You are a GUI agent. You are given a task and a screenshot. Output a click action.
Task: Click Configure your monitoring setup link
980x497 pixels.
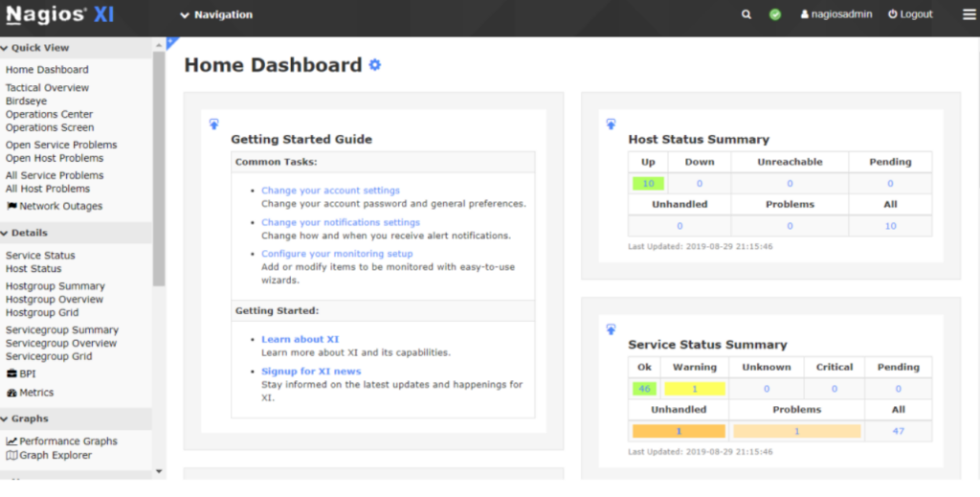pos(337,253)
